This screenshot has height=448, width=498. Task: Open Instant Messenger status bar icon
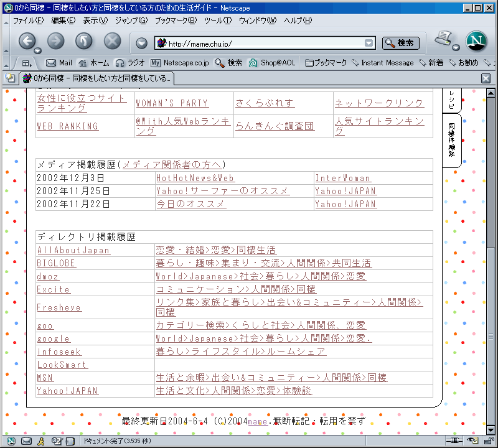[x=41, y=441]
